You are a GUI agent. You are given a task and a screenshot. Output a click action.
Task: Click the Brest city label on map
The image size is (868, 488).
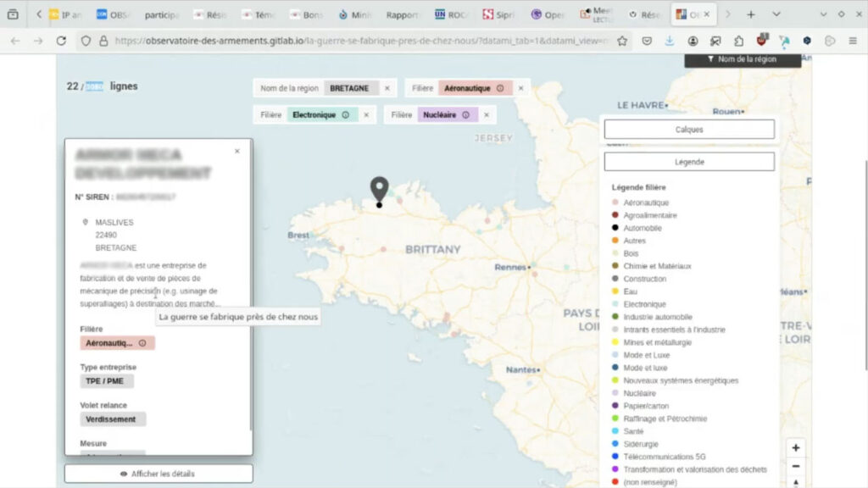click(x=298, y=236)
